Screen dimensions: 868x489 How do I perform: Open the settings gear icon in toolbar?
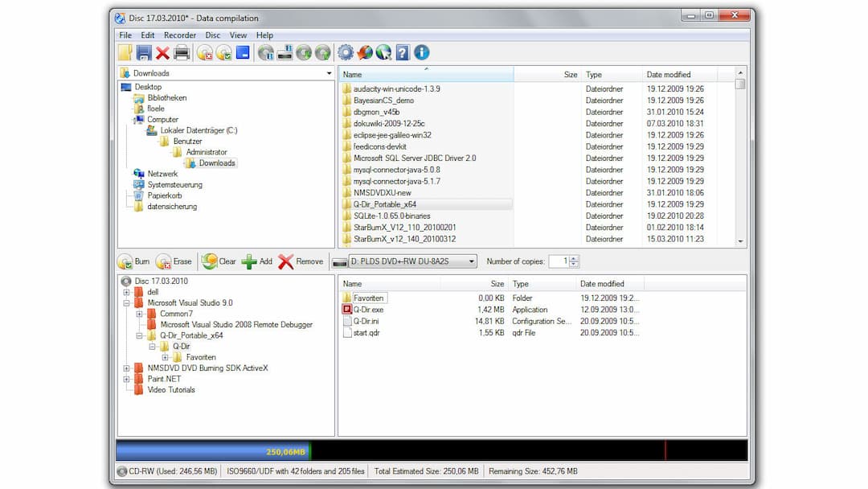point(345,52)
